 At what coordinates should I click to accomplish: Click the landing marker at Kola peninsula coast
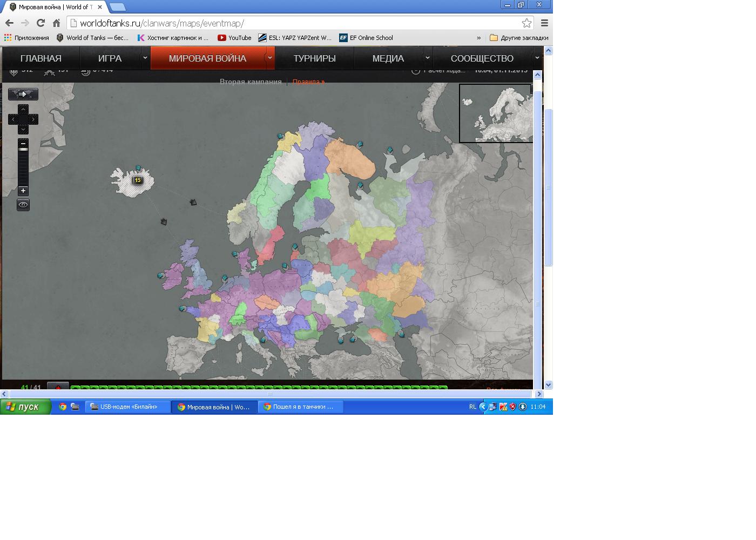click(360, 145)
